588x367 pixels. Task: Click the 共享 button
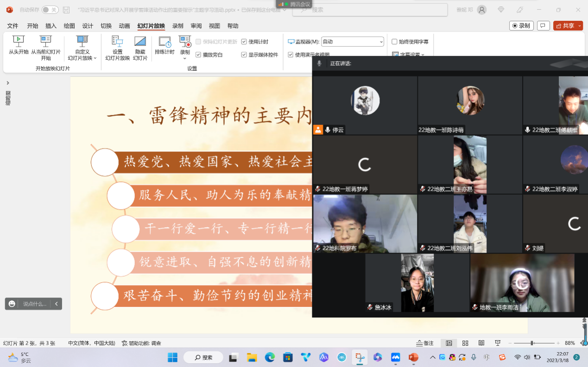click(568, 26)
